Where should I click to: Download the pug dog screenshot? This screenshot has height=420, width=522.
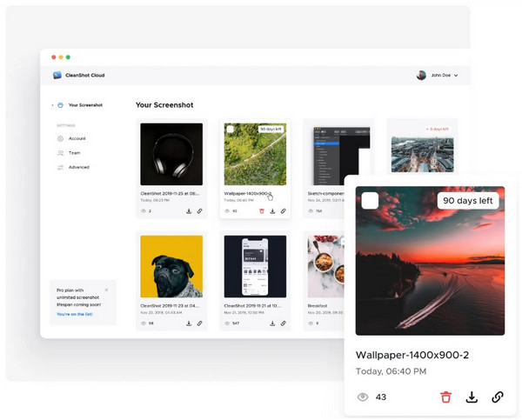click(x=189, y=323)
